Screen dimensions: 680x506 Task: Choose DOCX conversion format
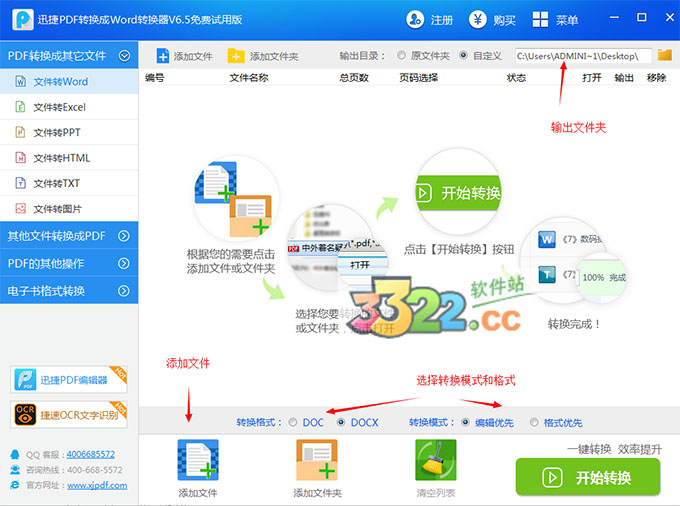[x=341, y=422]
